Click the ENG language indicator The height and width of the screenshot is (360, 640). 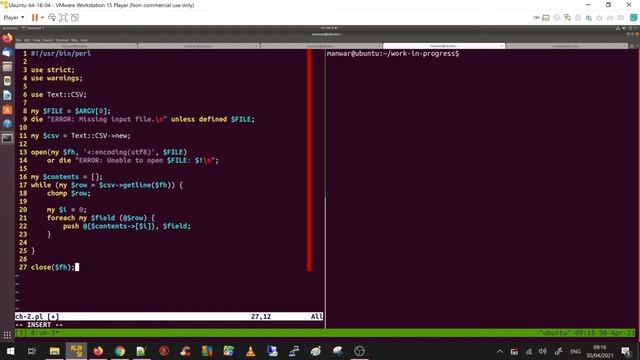click(575, 351)
